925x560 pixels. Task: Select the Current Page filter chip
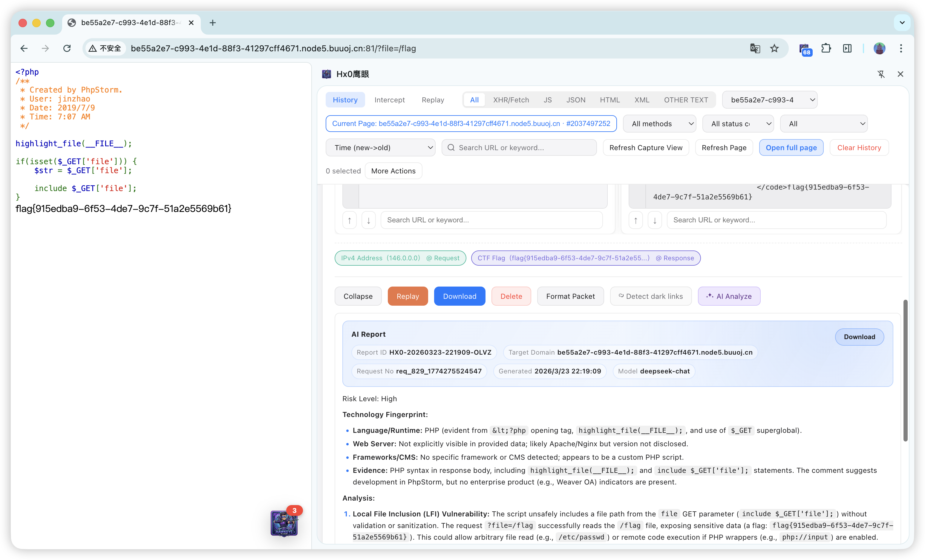pos(471,124)
